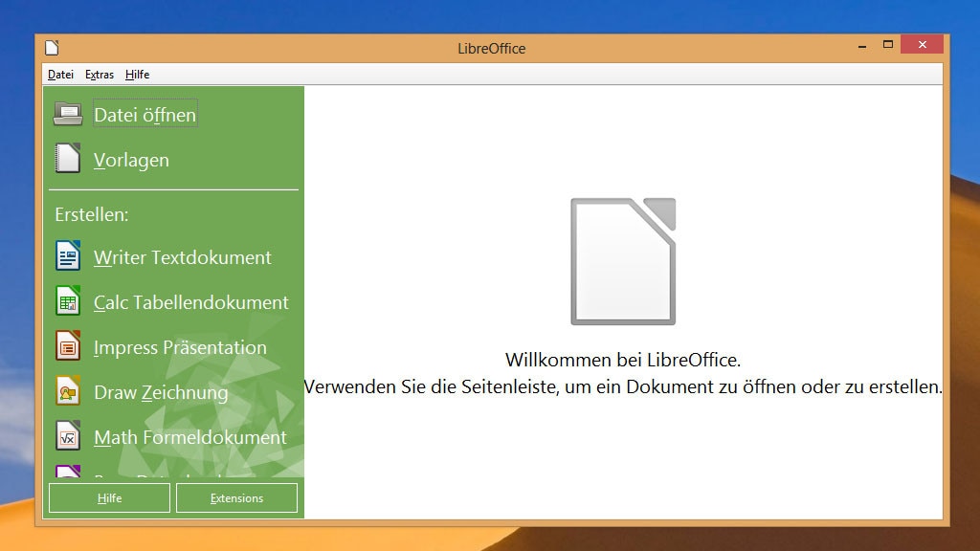The image size is (980, 551).
Task: Open a new Math Formeldokument
Action: point(189,437)
